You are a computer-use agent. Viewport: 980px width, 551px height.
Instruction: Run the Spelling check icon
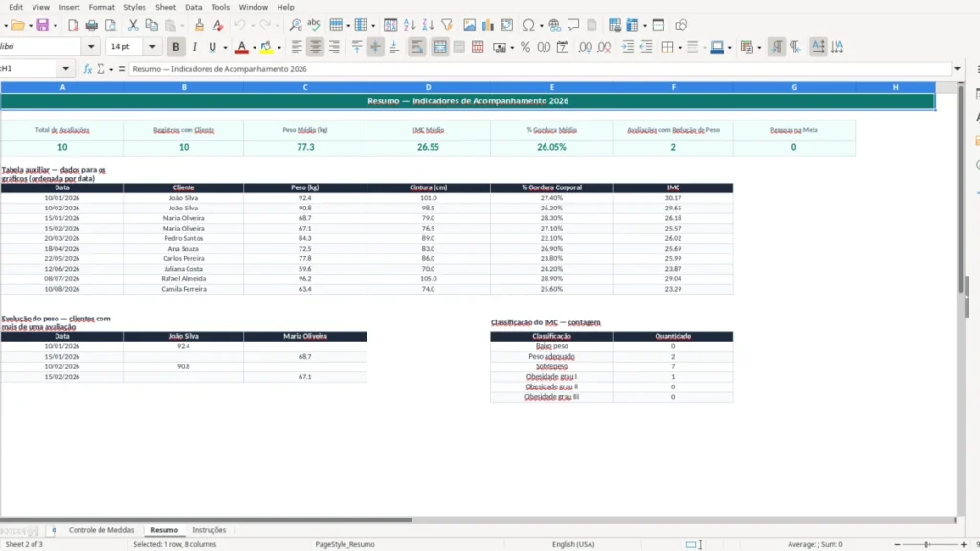pos(314,25)
